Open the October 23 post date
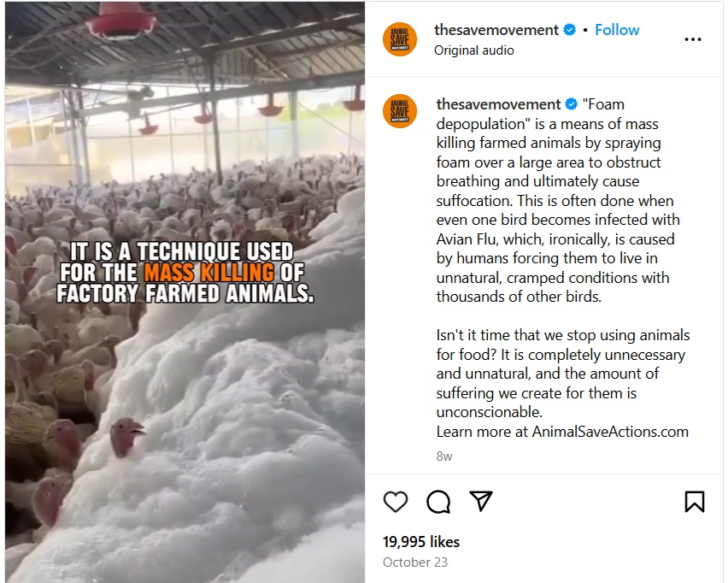The height and width of the screenshot is (583, 728). point(415,562)
